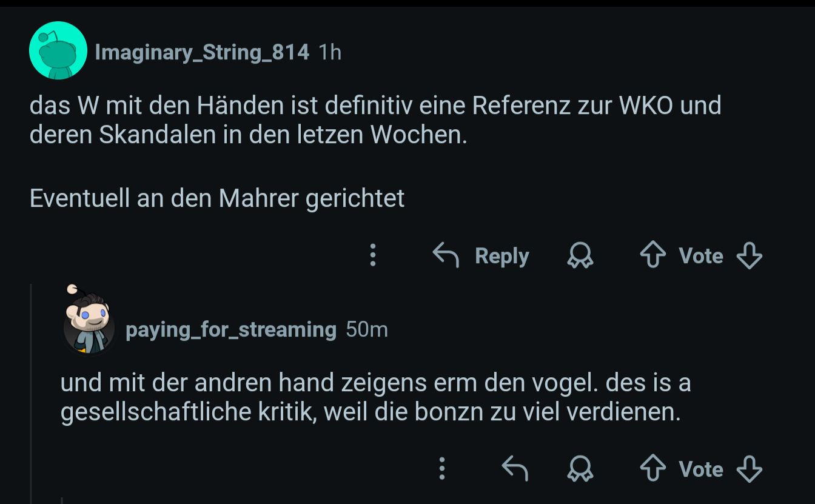Tap the Vote count on paying_for_streaming's reply
The image size is (815, 504).
701,469
